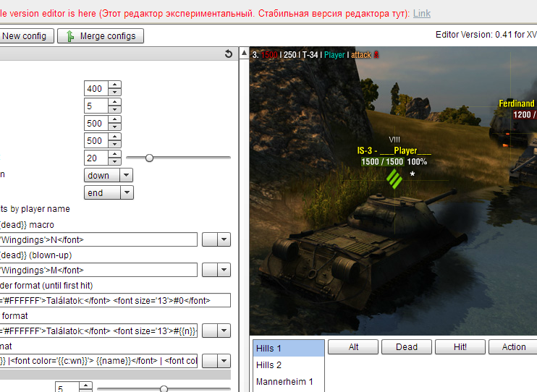The width and height of the screenshot is (537, 392).
Task: Click the field containing {{name}} font color
Action: (x=98, y=361)
